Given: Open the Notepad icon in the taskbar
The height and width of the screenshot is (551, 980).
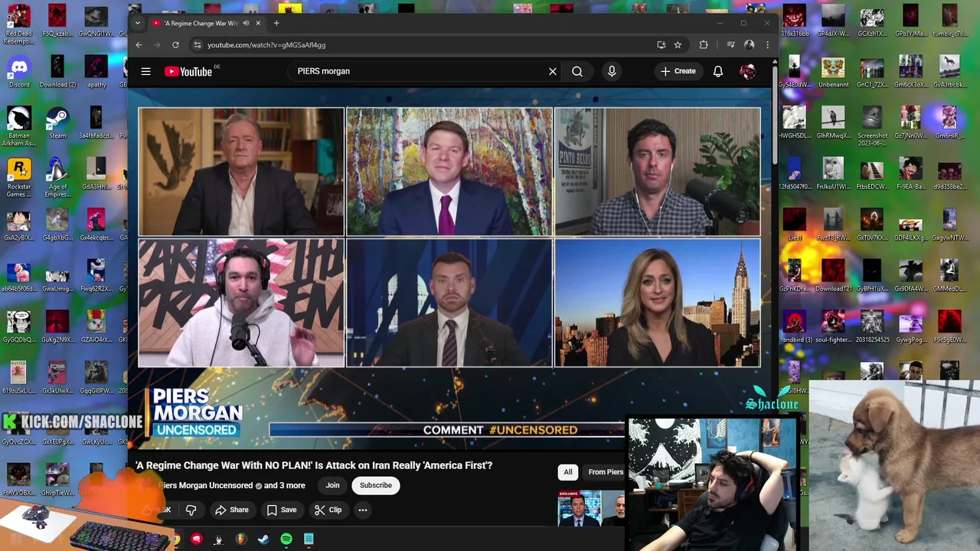Looking at the screenshot, I should click(x=309, y=540).
